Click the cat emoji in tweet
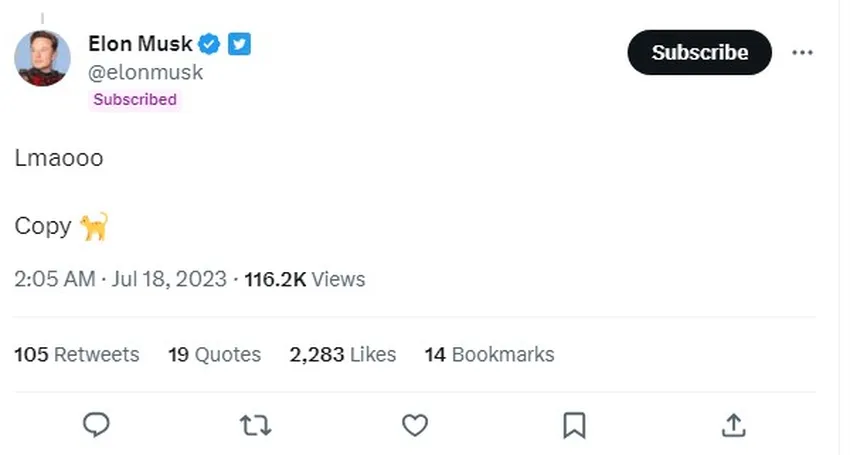 tap(94, 226)
